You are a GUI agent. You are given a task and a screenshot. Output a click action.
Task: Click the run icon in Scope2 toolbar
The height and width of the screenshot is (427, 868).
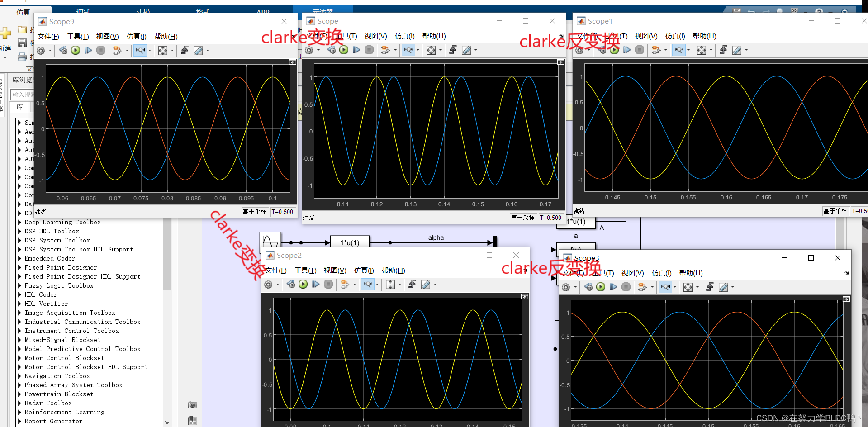(x=303, y=285)
